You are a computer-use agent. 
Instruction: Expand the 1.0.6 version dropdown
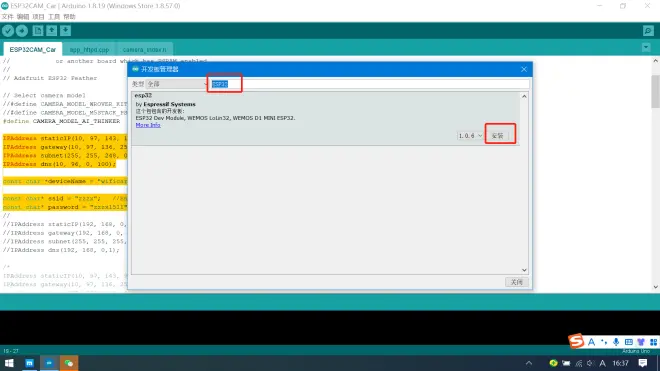pos(470,136)
